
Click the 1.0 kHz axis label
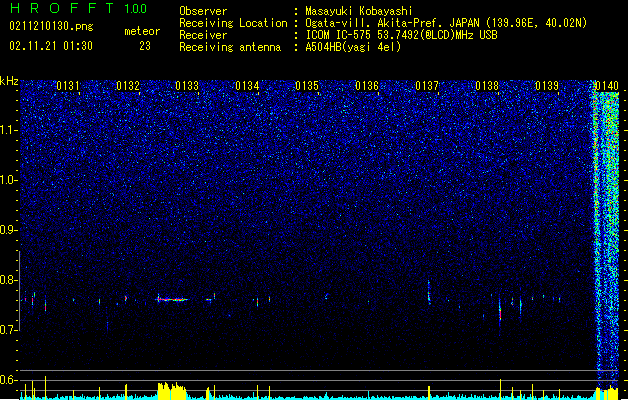click(x=9, y=180)
